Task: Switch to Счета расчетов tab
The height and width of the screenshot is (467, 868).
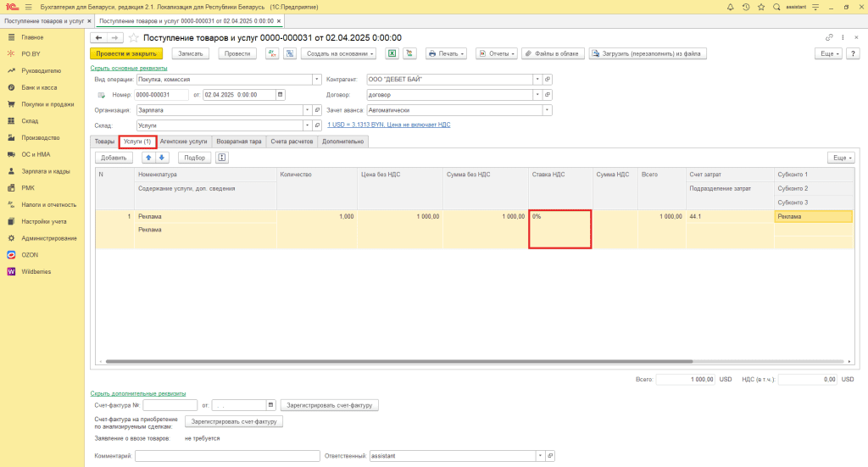Action: pyautogui.click(x=292, y=142)
